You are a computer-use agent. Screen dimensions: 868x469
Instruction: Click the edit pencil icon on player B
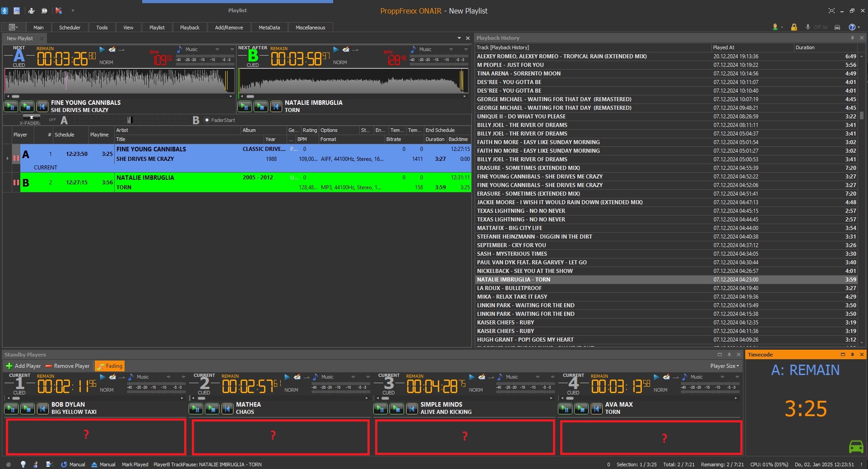[346, 49]
